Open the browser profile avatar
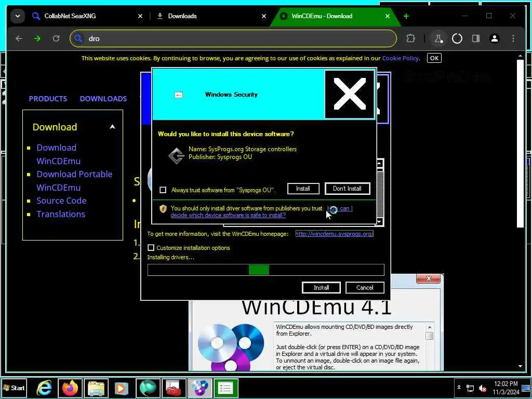Image resolution: width=532 pixels, height=399 pixels. click(x=495, y=38)
